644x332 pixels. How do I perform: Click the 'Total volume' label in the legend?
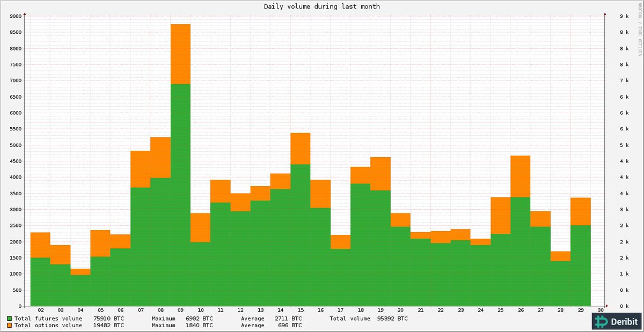coord(349,319)
